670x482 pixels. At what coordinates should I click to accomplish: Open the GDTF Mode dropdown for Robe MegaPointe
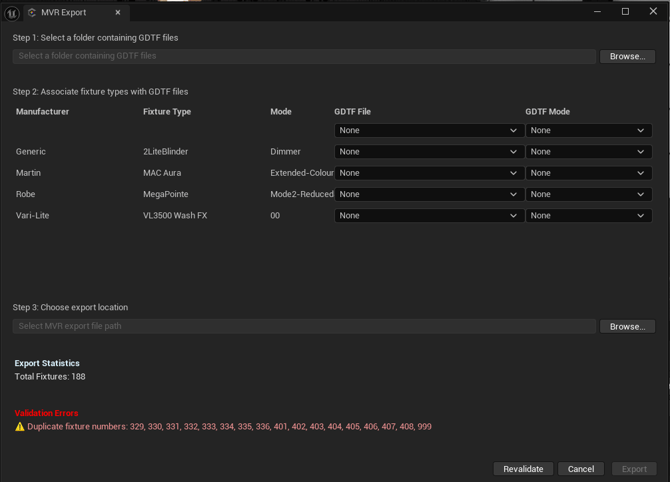pyautogui.click(x=588, y=194)
